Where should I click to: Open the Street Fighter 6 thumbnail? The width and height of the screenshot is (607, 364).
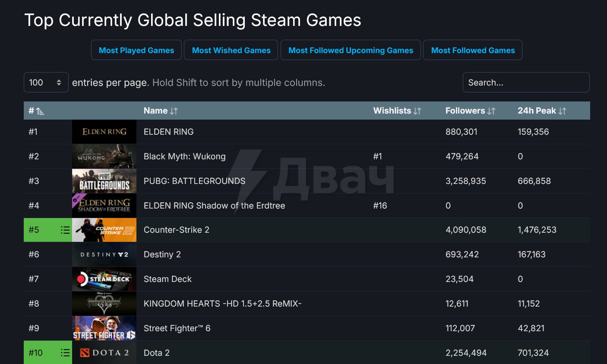[x=104, y=329]
